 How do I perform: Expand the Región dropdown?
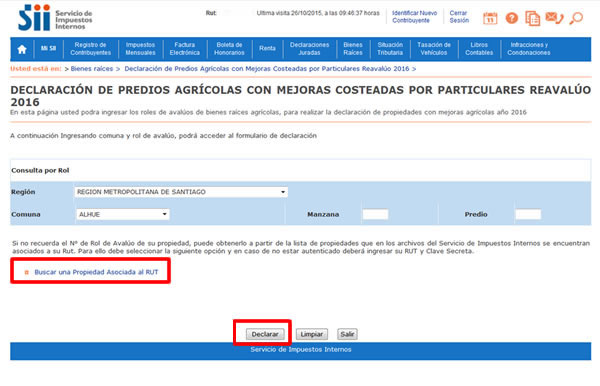[181, 192]
